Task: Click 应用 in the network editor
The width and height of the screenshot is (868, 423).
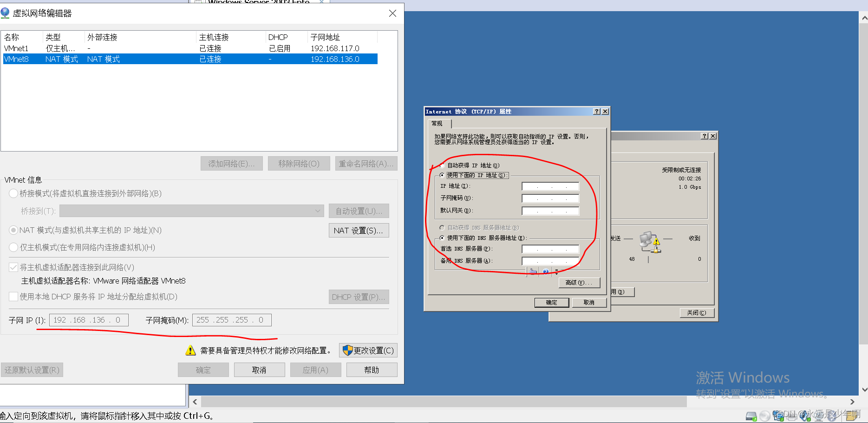Action: point(315,370)
